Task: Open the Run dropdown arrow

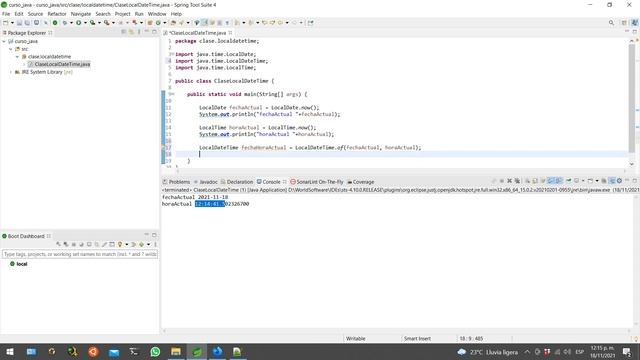Action: [x=85, y=23]
